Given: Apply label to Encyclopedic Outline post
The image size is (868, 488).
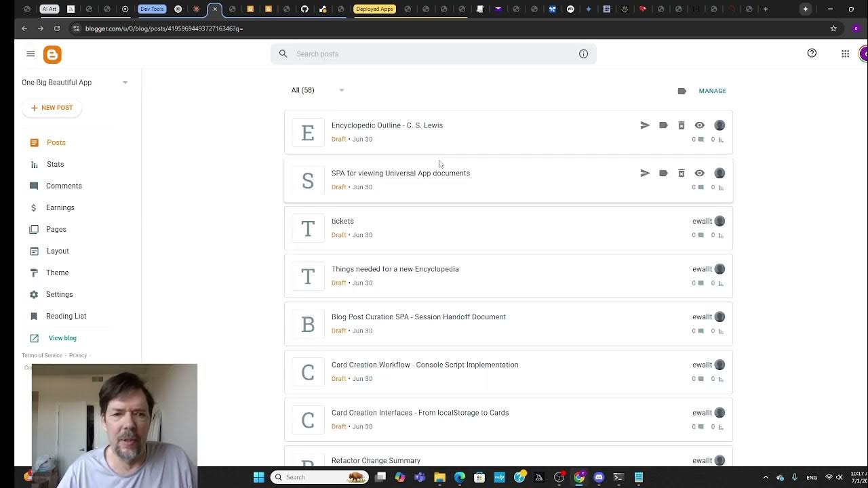Looking at the screenshot, I should pyautogui.click(x=663, y=125).
